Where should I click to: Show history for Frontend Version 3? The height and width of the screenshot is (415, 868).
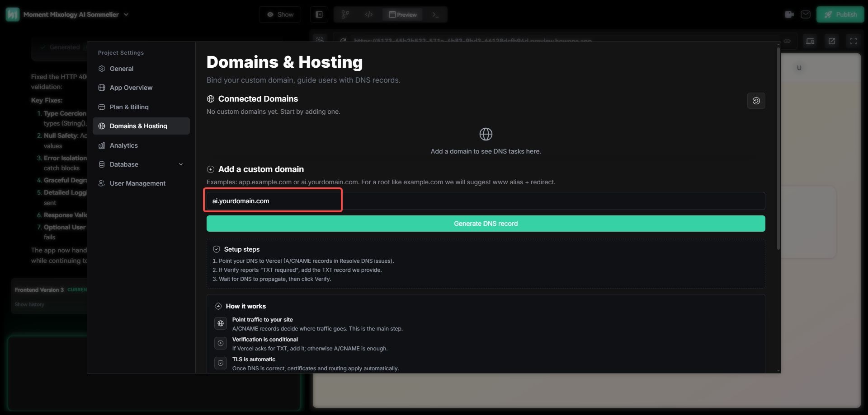(29, 304)
